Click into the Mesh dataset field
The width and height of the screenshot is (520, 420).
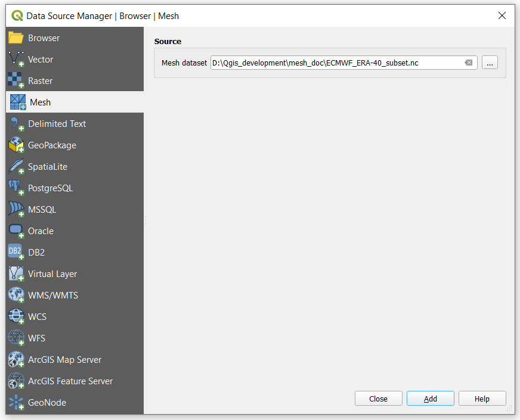coord(334,63)
